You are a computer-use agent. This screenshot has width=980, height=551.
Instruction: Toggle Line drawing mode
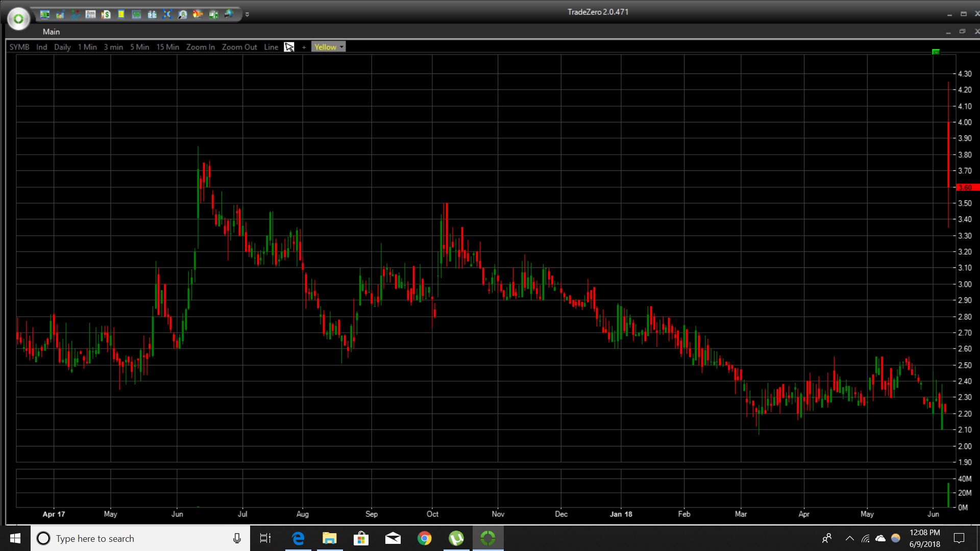(x=271, y=47)
